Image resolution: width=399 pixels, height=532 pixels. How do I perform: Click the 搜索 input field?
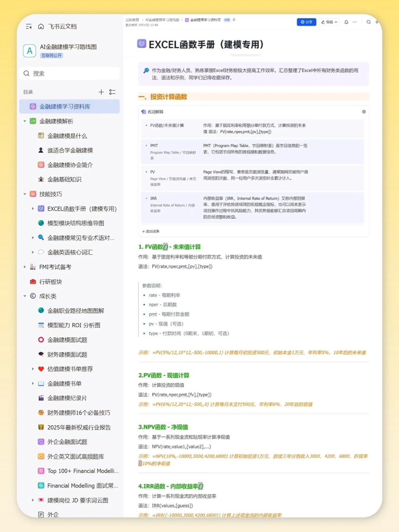pos(69,73)
